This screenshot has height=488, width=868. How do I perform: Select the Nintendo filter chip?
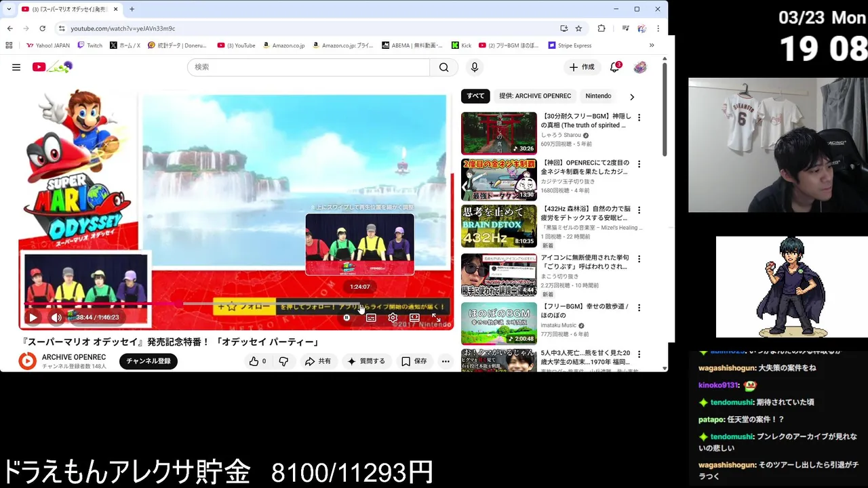tap(598, 96)
